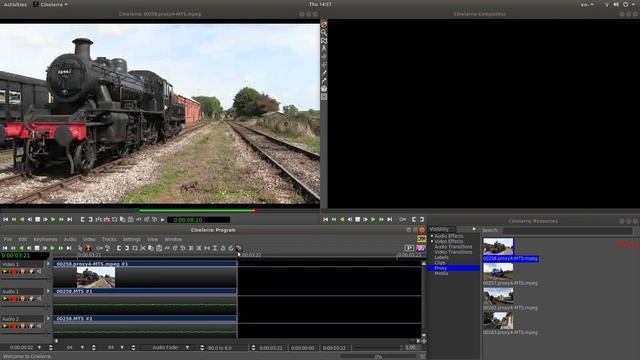Open the Visibility dropdown in Resources

(x=474, y=229)
